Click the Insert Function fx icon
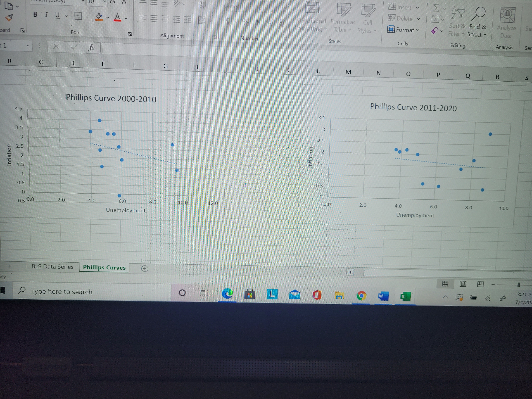 (x=91, y=48)
